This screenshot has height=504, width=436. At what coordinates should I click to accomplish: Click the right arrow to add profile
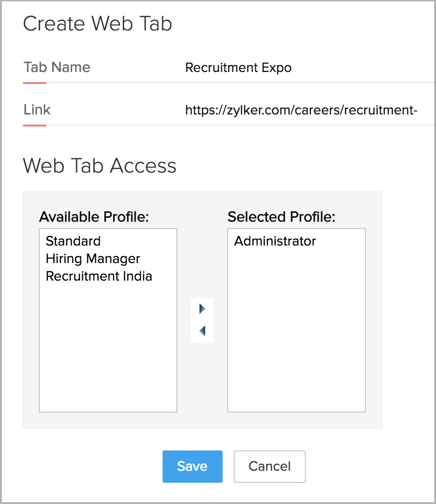click(x=202, y=309)
